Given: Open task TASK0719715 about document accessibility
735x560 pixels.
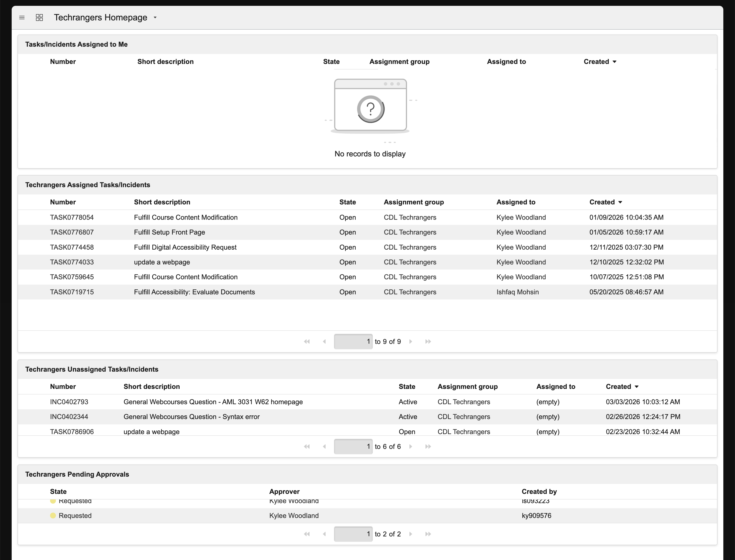Looking at the screenshot, I should pyautogui.click(x=72, y=292).
